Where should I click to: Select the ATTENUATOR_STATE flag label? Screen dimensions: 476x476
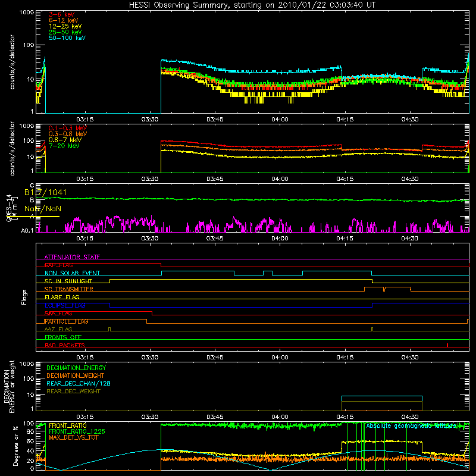[72, 257]
